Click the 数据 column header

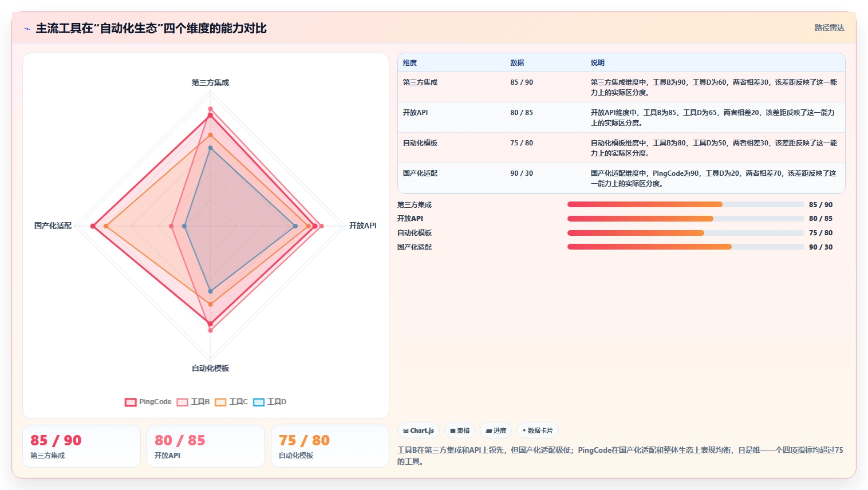(x=517, y=63)
